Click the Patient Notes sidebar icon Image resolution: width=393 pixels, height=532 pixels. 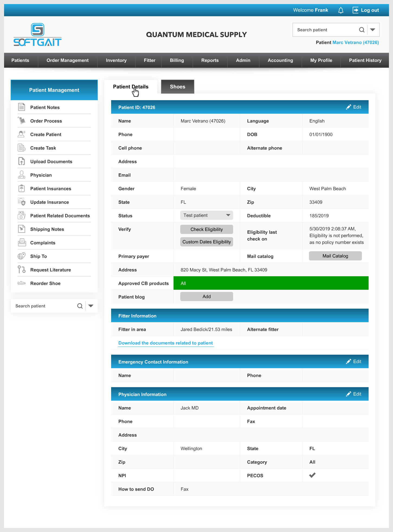22,107
